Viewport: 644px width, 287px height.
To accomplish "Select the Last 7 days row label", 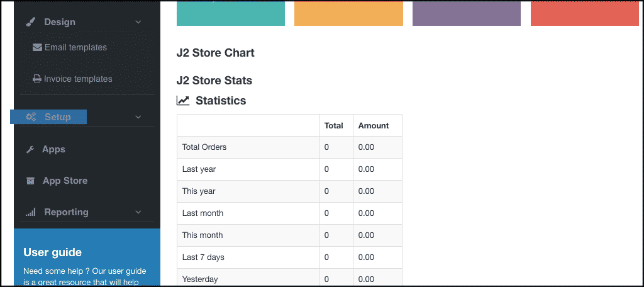I will [x=203, y=257].
